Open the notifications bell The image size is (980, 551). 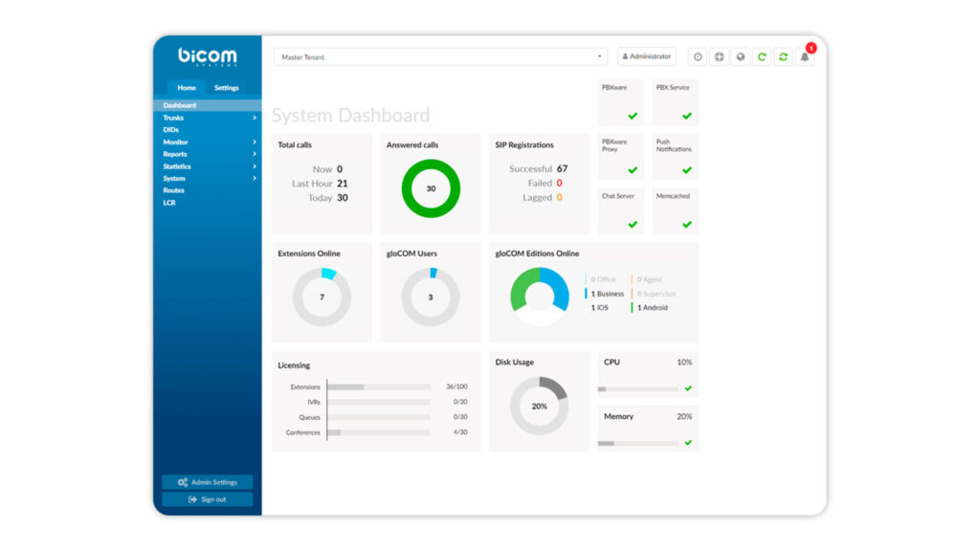coord(805,57)
